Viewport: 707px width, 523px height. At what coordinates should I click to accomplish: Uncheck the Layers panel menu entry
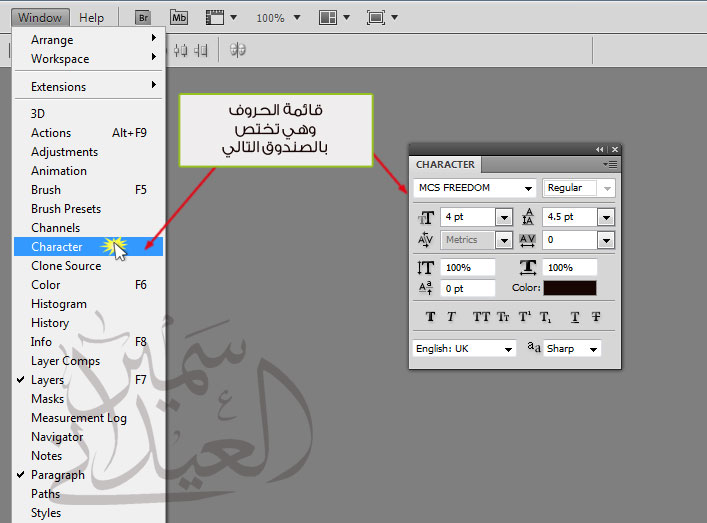pos(47,380)
